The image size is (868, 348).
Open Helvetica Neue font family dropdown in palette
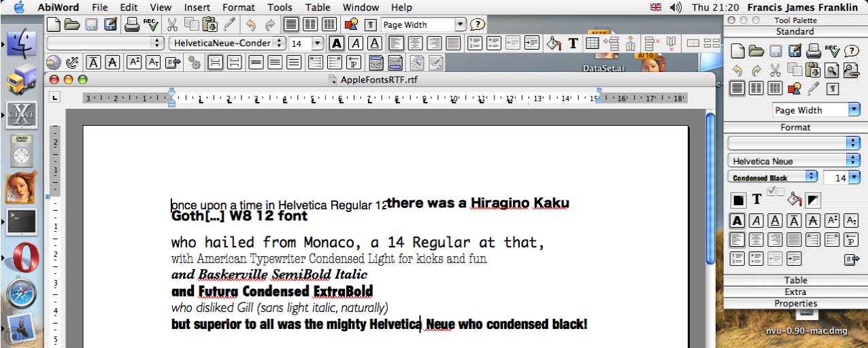pyautogui.click(x=794, y=160)
